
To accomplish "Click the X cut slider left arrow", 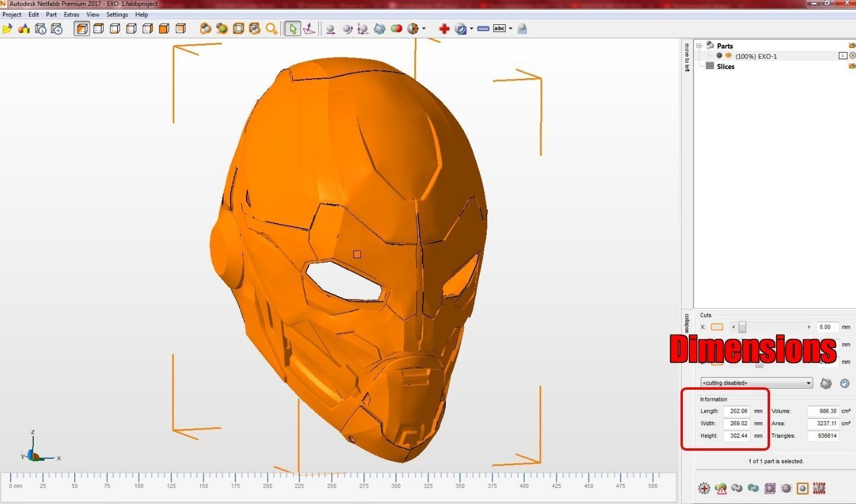I will [733, 327].
